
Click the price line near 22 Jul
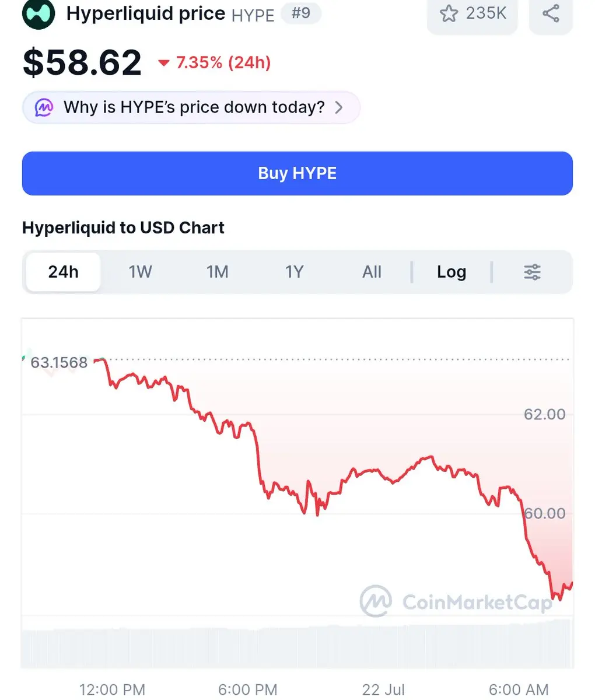(383, 475)
